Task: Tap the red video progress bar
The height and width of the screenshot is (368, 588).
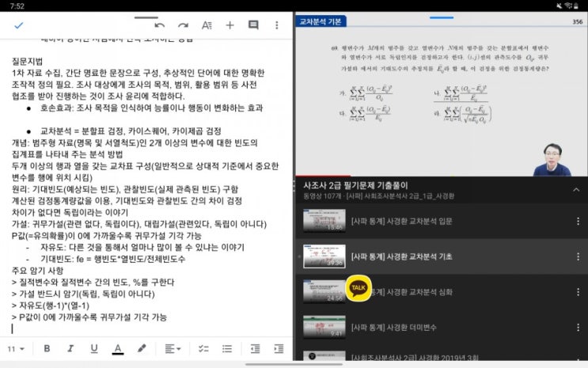Action: coord(323,175)
